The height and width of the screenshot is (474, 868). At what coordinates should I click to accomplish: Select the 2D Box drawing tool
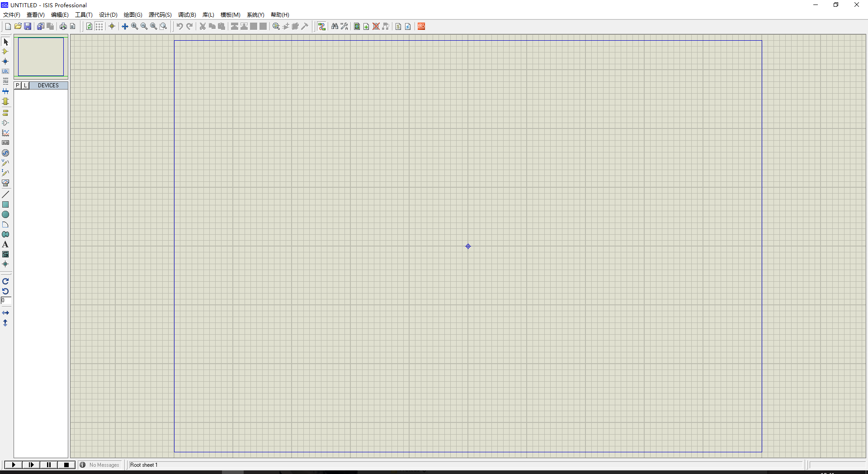pos(5,204)
